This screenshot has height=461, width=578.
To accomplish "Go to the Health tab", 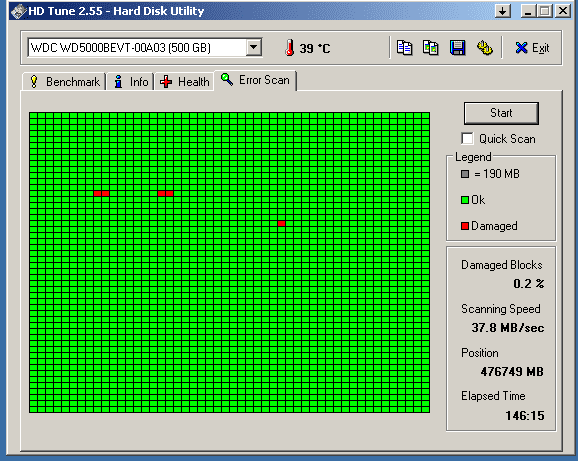I will coord(184,81).
